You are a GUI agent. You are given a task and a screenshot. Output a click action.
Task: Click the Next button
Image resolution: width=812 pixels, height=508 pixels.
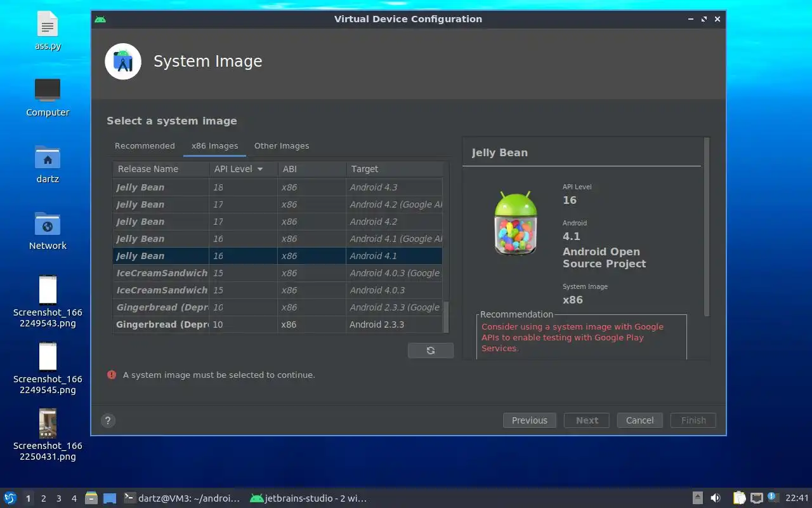tap(587, 420)
